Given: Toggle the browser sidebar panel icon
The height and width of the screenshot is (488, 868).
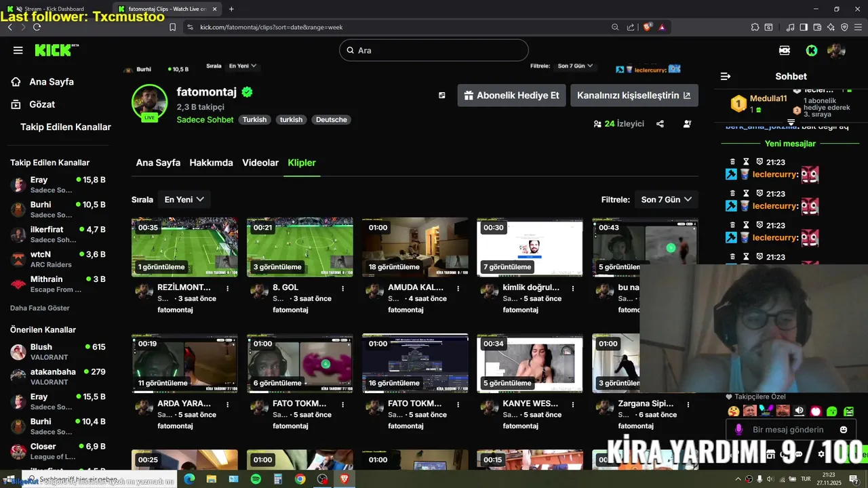Looking at the screenshot, I should (x=804, y=27).
